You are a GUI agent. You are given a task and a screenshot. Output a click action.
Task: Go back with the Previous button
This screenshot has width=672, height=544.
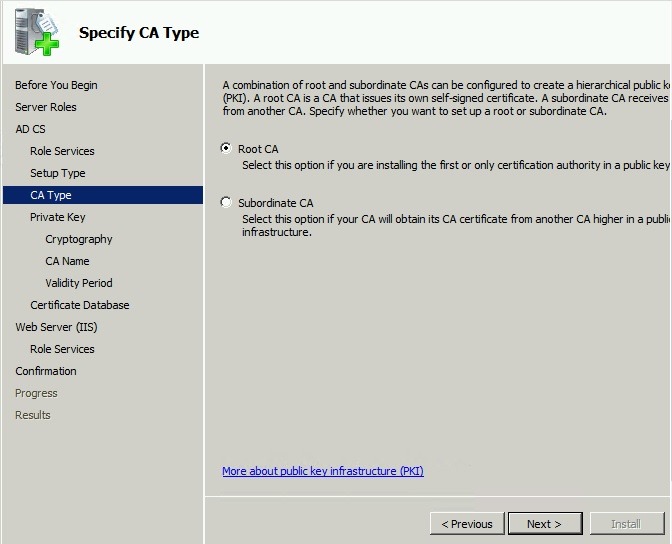pos(466,523)
